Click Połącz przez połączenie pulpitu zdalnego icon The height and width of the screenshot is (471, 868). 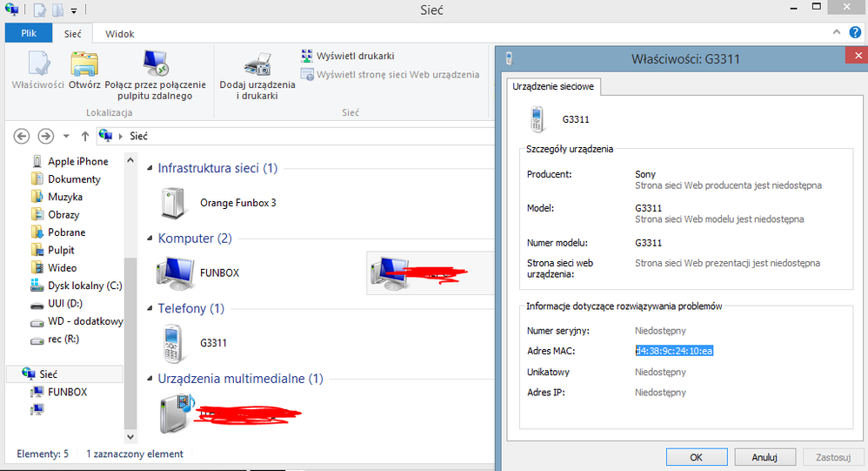coord(155,64)
